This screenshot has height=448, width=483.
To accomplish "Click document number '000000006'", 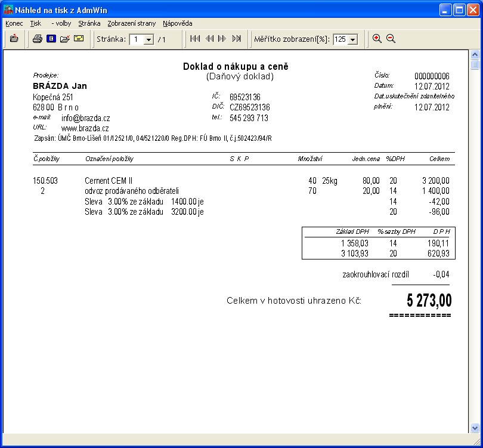I will pyautogui.click(x=432, y=76).
